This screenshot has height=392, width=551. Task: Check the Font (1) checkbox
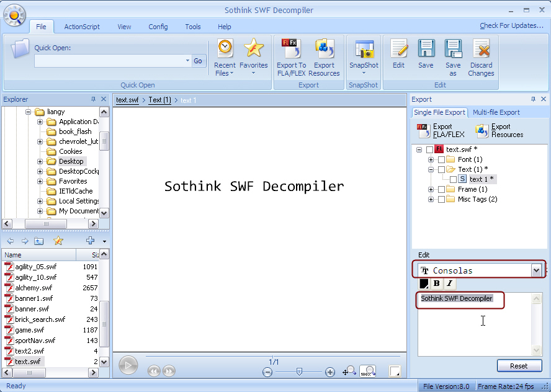click(x=441, y=160)
